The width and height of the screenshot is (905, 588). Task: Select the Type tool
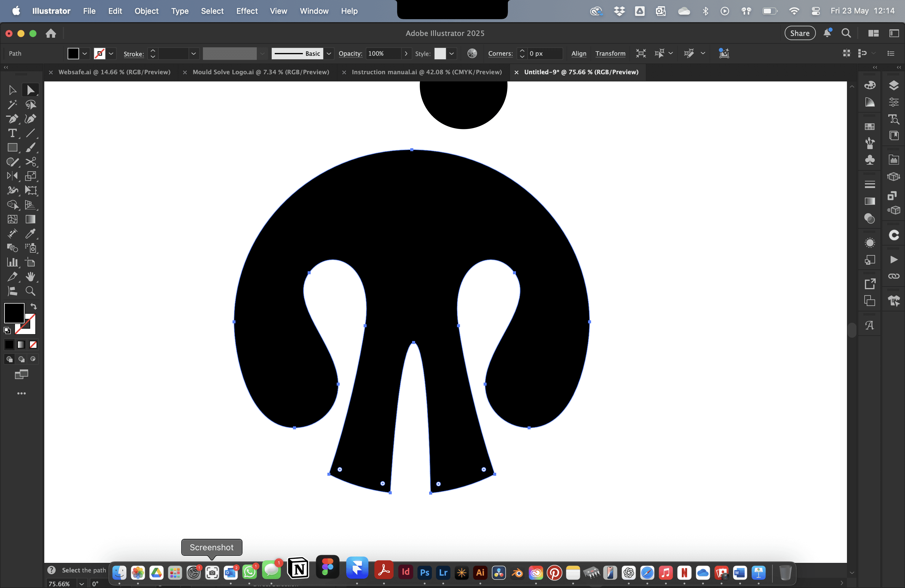click(x=12, y=133)
